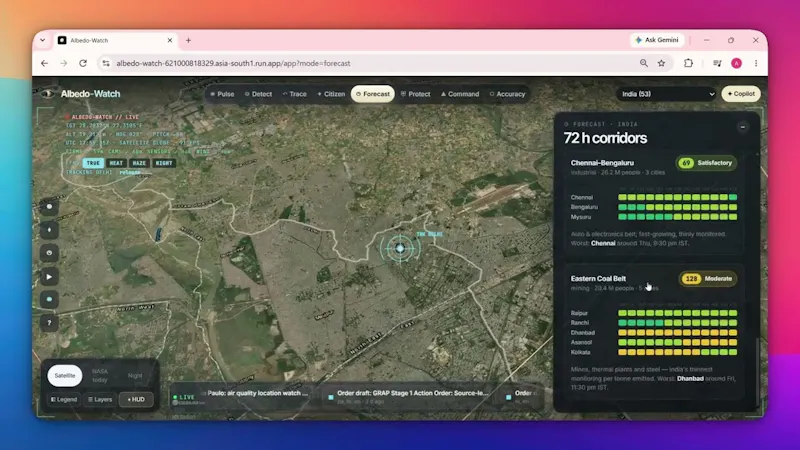Click the zoom magnifier icon in address bar
The image size is (800, 450).
[644, 63]
